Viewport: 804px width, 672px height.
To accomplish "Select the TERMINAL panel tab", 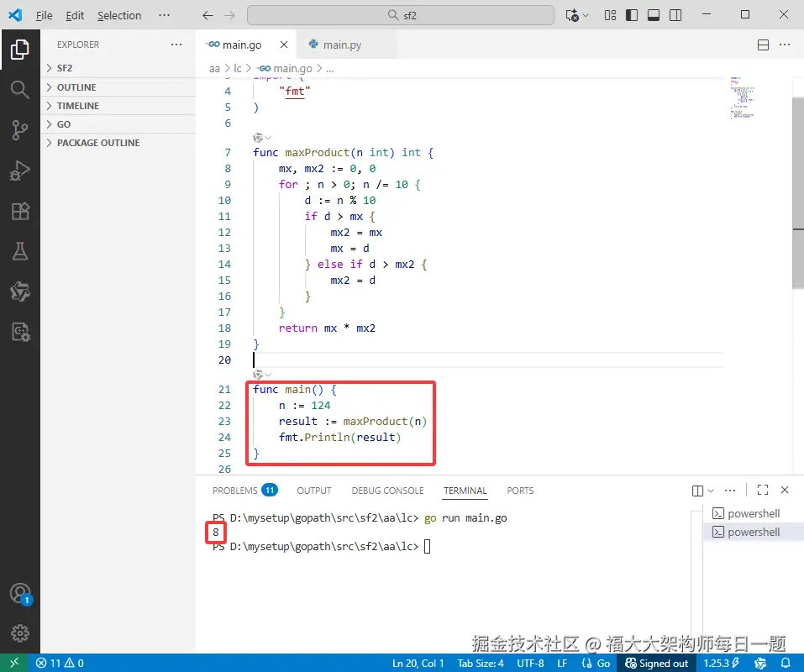I will 465,491.
